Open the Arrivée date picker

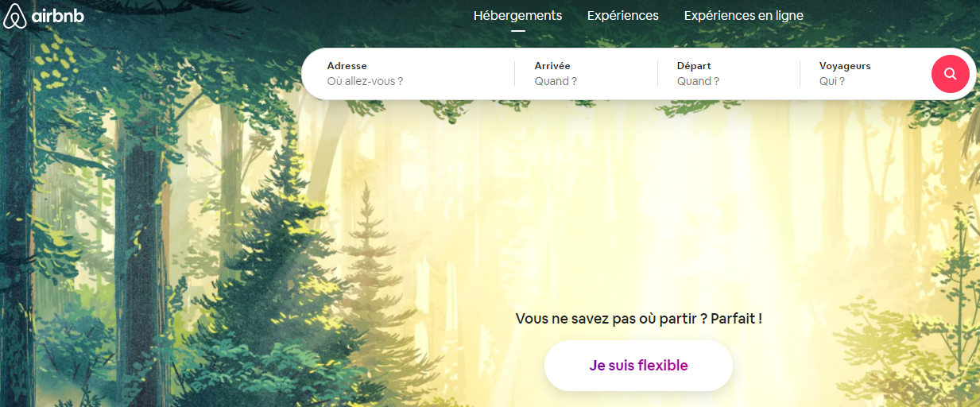(x=587, y=74)
